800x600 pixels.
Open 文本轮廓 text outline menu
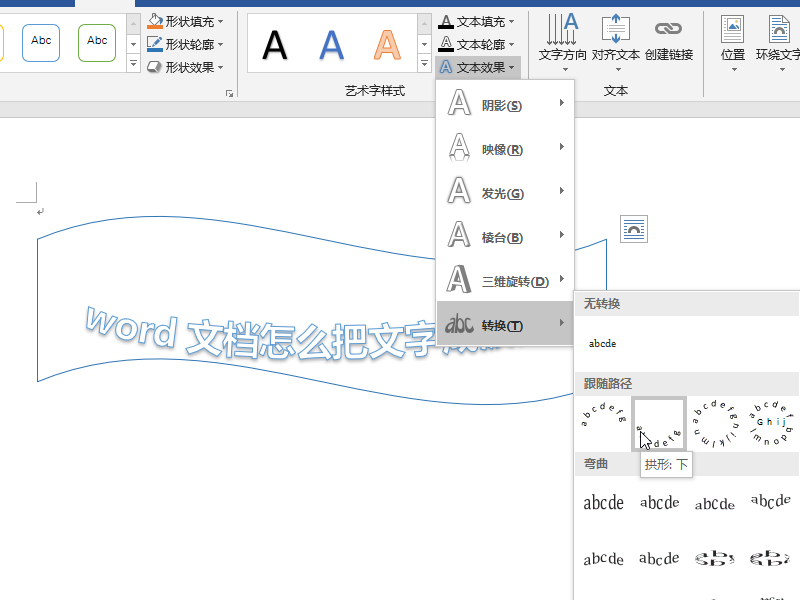477,44
